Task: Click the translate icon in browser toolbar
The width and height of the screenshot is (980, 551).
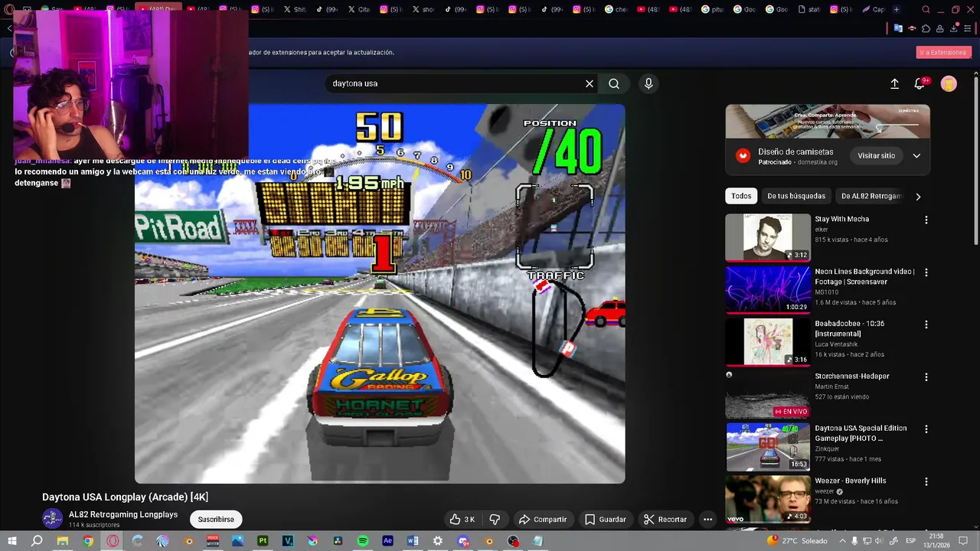Action: click(898, 28)
